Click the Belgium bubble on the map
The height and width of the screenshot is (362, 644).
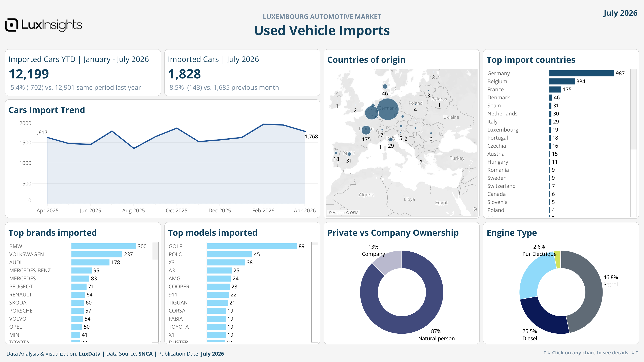click(x=372, y=113)
